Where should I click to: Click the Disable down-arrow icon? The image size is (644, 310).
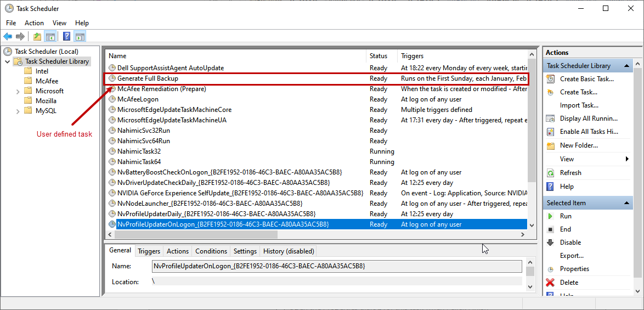pos(550,243)
